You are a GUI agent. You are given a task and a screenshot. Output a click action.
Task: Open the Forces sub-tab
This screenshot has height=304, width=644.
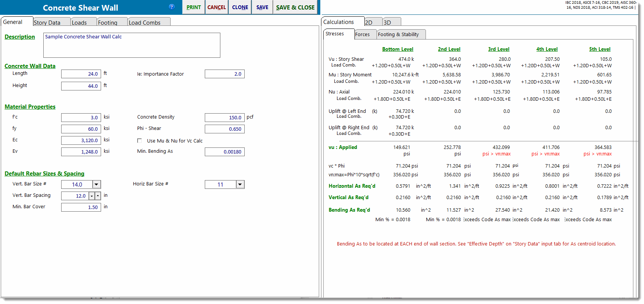(x=366, y=34)
